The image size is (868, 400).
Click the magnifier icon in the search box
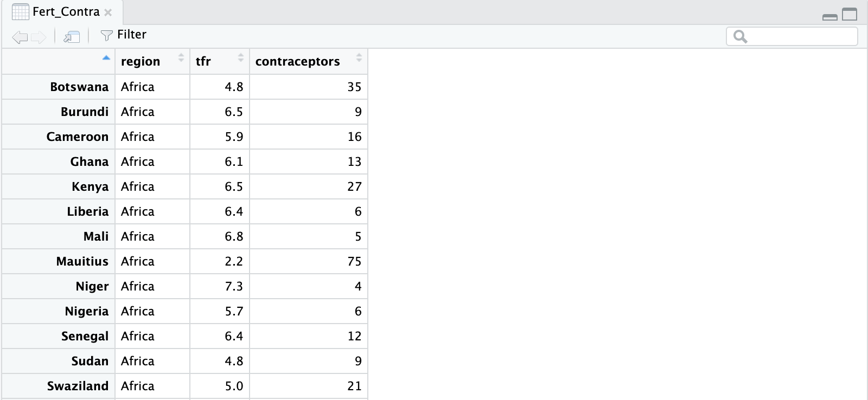click(x=739, y=37)
